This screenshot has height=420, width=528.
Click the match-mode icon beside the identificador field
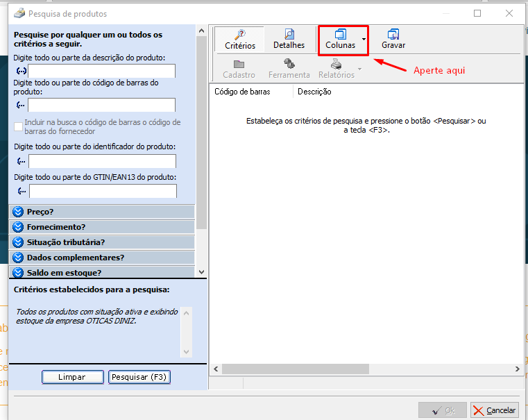[x=22, y=161]
